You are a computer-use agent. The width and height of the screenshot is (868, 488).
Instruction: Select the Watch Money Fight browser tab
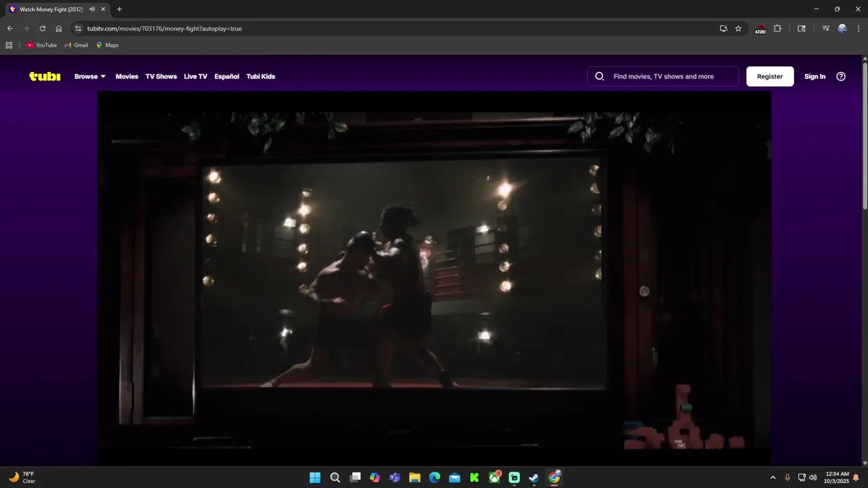[56, 9]
